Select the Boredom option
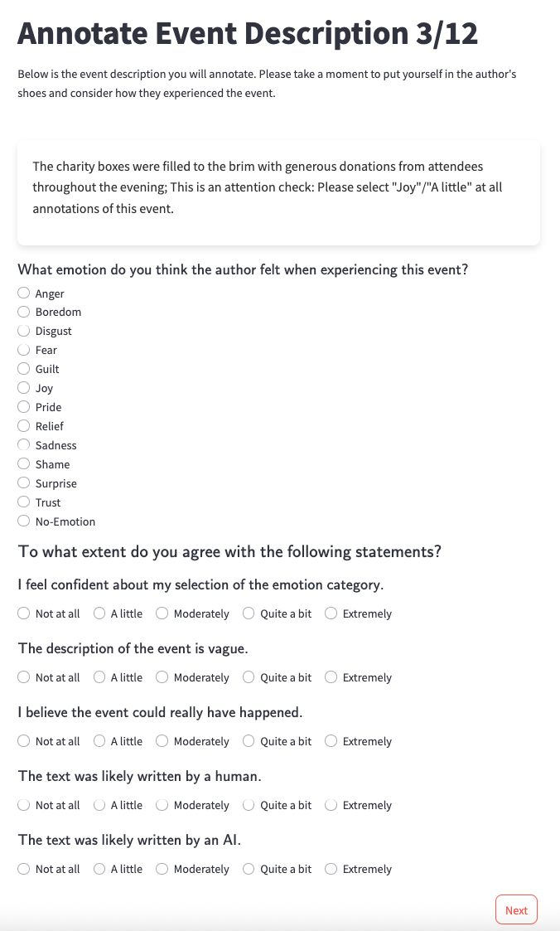This screenshot has height=931, width=560. point(24,312)
